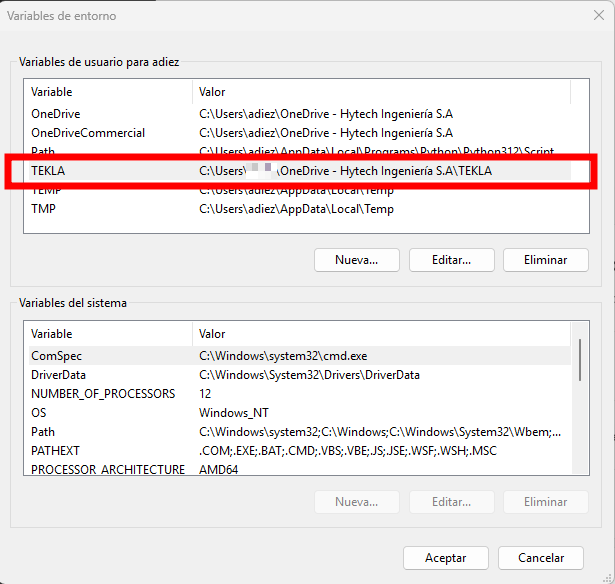Select the OS system variable row

click(40, 413)
